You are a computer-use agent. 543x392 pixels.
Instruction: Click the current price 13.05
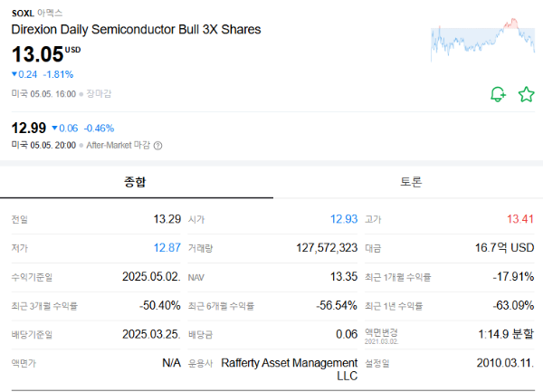(x=38, y=54)
